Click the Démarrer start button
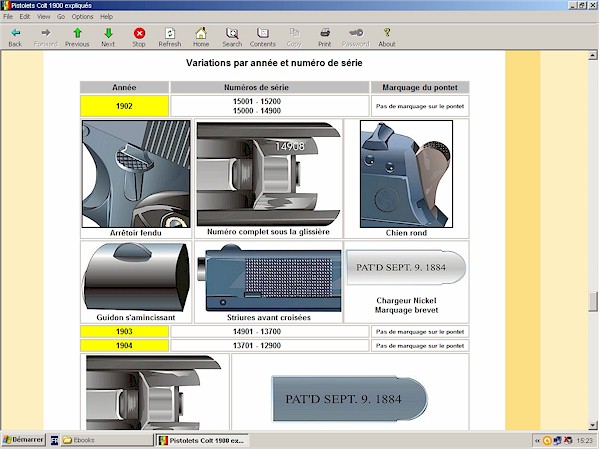The image size is (600, 450). (x=23, y=440)
